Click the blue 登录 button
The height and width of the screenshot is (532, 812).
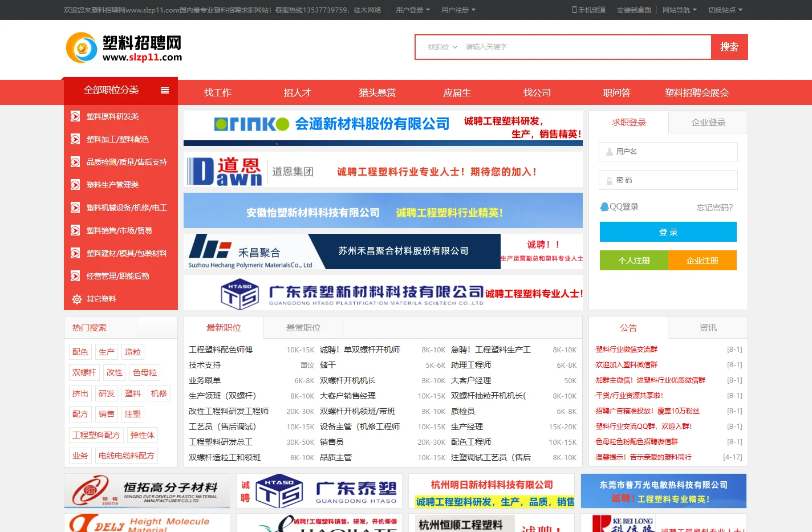(668, 232)
